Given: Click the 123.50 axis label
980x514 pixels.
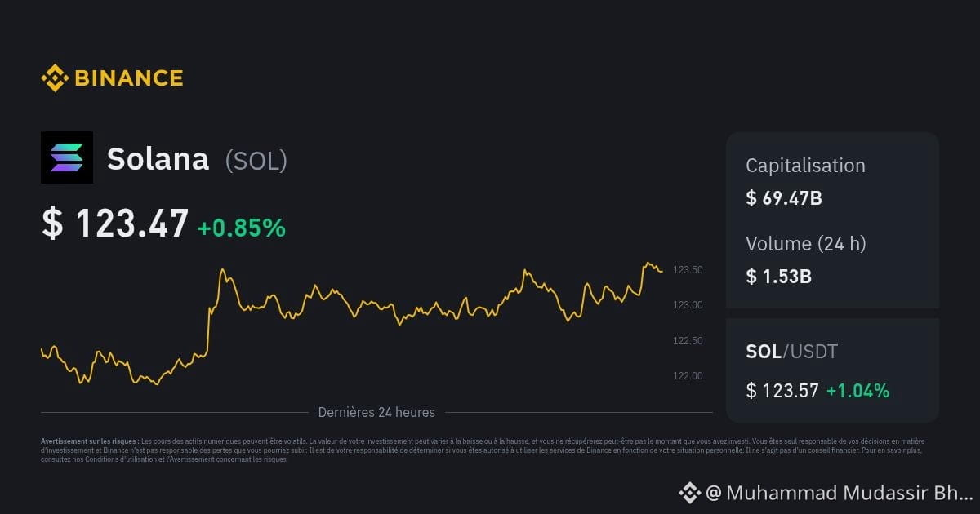Looking at the screenshot, I should point(688,270).
